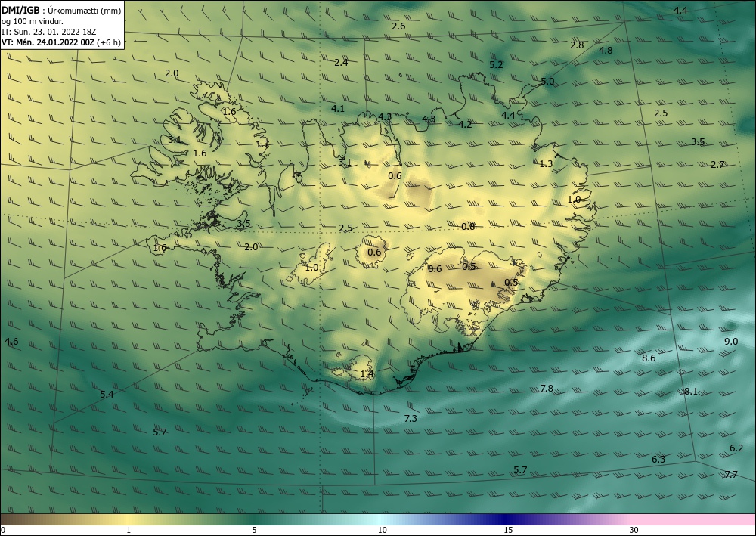Click the 7.8 value label
The image size is (756, 536).
click(x=547, y=389)
